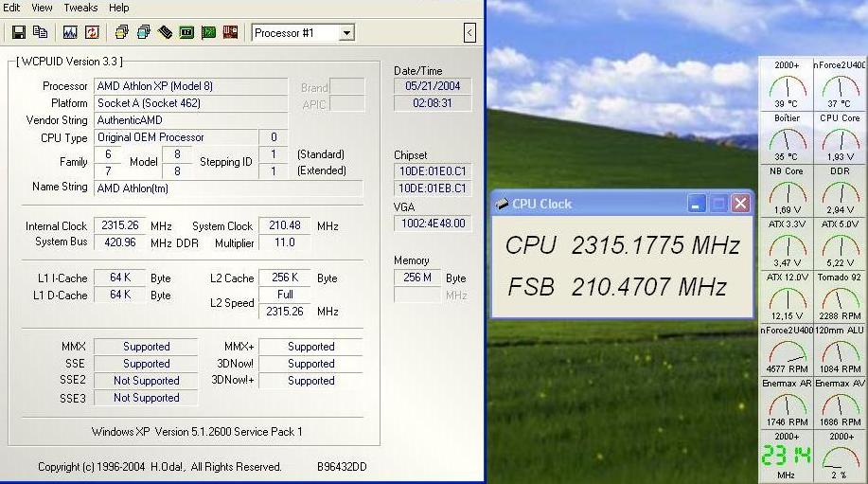Select the 2000+ gauge reading 39 °C
The height and width of the screenshot is (484, 868).
point(787,83)
